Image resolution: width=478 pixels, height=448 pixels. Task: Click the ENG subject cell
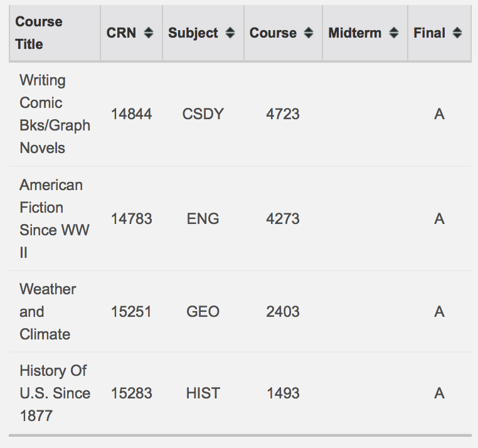203,218
